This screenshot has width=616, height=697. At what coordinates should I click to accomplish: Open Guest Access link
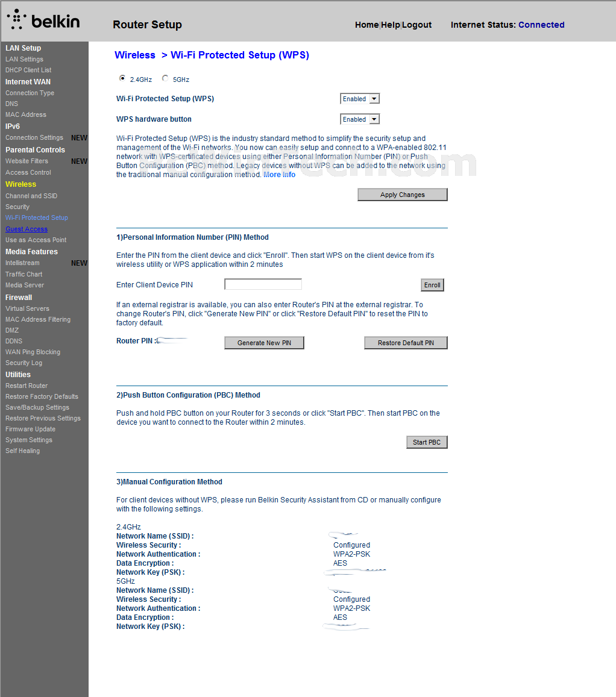[x=27, y=229]
